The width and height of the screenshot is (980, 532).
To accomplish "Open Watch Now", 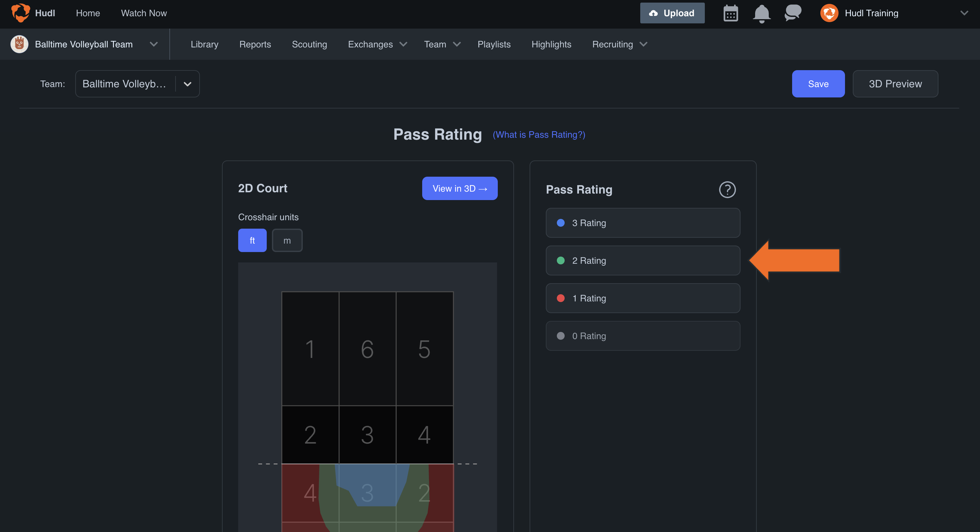I will point(144,13).
